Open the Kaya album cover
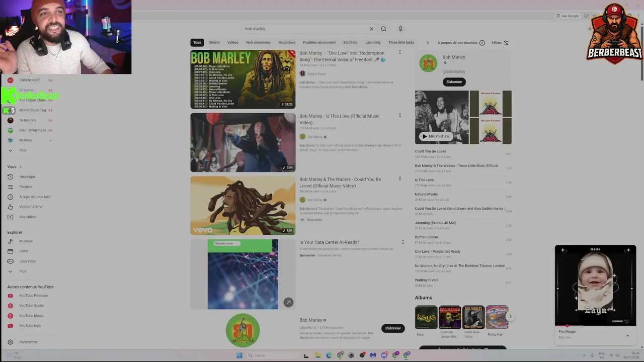The width and height of the screenshot is (644, 362). [426, 317]
